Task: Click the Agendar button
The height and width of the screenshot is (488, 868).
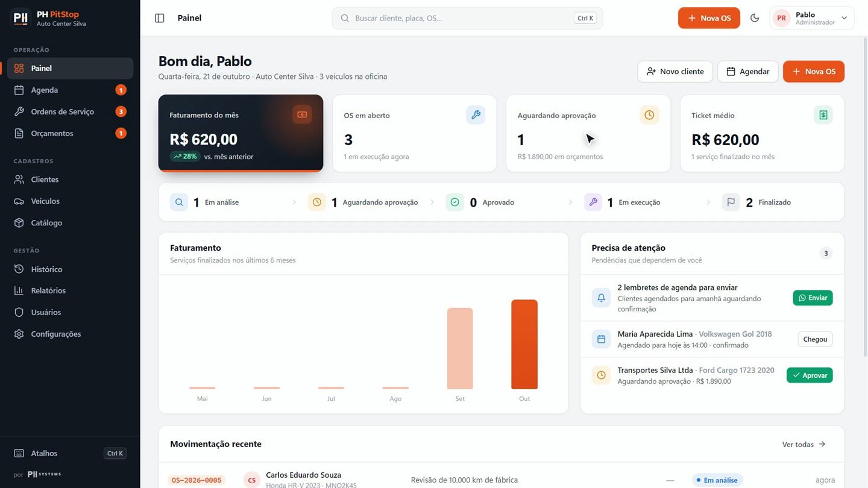Action: point(747,71)
